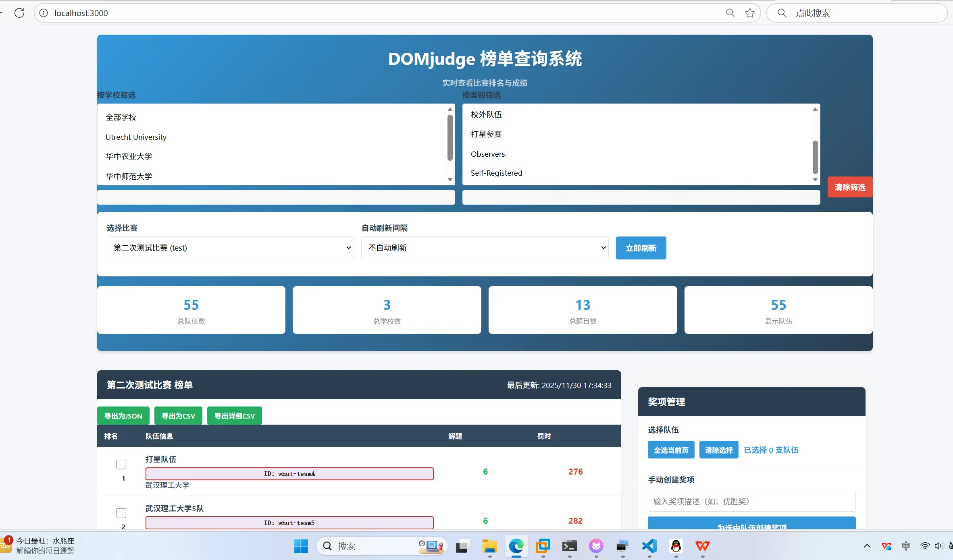Open WPS Office taskbar icon
This screenshot has height=560, width=953.
702,546
